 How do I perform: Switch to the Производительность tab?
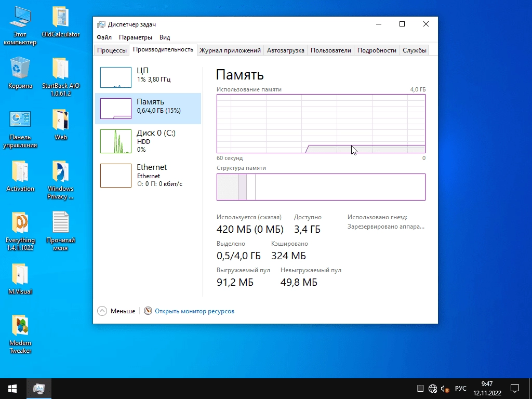(163, 49)
